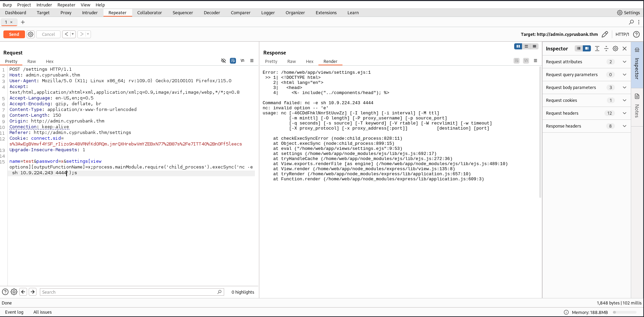
Task: Open help icon at request search bar
Action: pyautogui.click(x=5, y=292)
